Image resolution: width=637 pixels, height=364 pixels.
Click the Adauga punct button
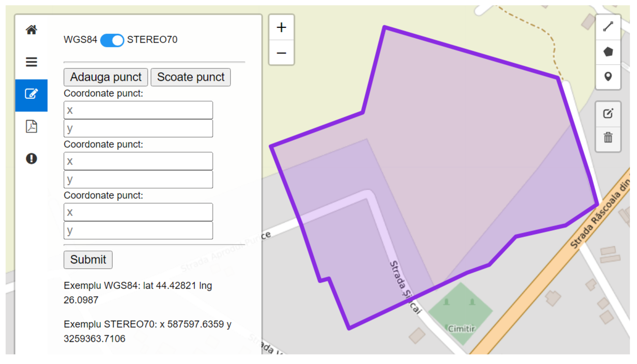click(106, 77)
